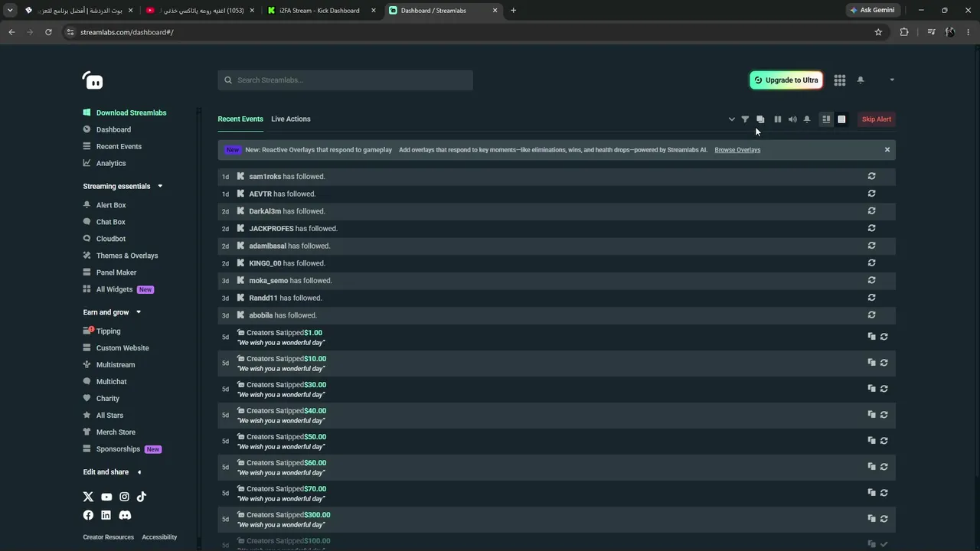Image resolution: width=980 pixels, height=551 pixels.
Task: Open the event filter funnel icon
Action: click(x=745, y=119)
